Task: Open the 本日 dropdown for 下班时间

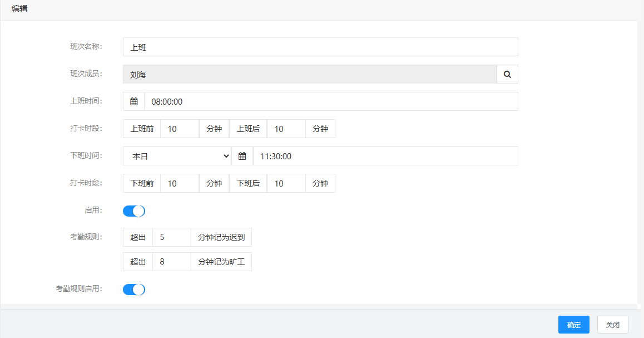Action: [177, 156]
